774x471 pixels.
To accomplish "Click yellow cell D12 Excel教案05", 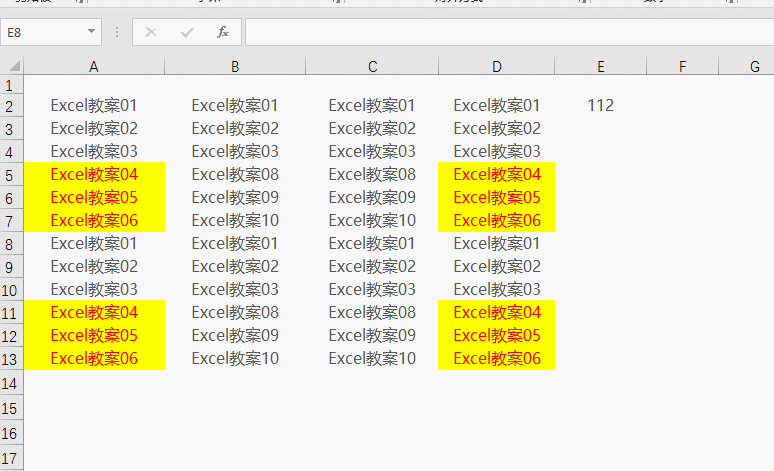I will click(497, 336).
